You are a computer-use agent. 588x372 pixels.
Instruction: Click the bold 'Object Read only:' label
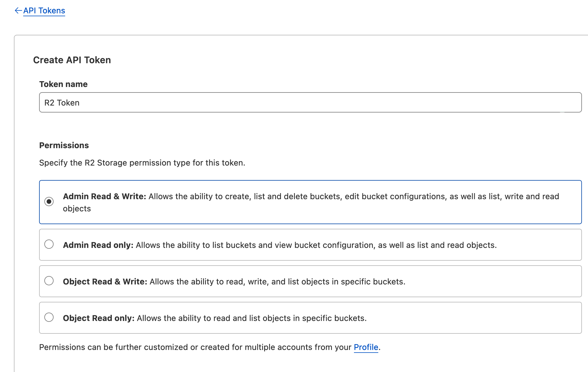point(98,318)
